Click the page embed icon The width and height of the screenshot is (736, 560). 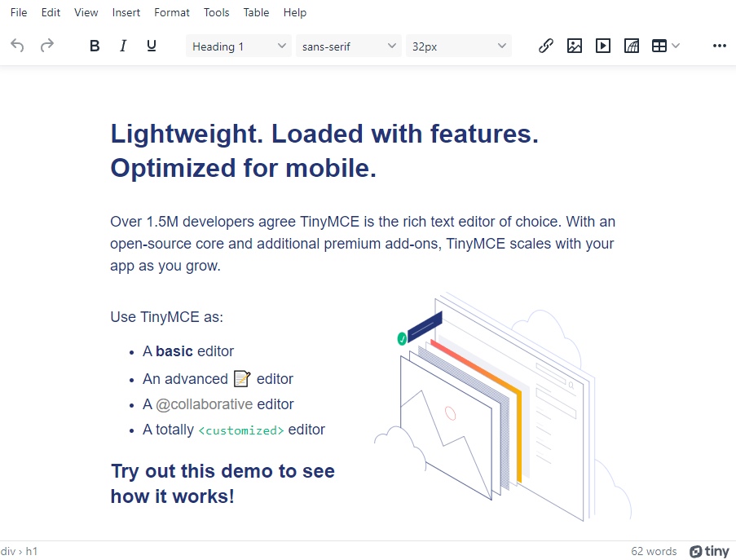click(632, 46)
